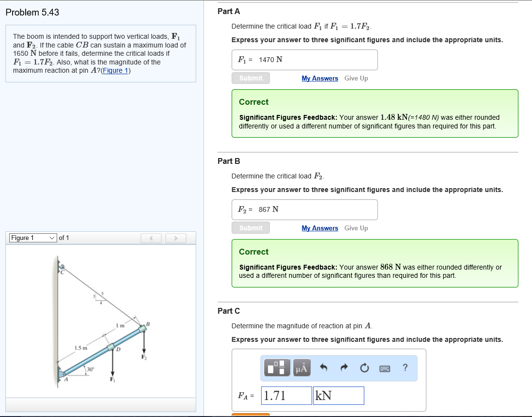
Task: Open the keyboard shortcuts icon
Action: [384, 368]
